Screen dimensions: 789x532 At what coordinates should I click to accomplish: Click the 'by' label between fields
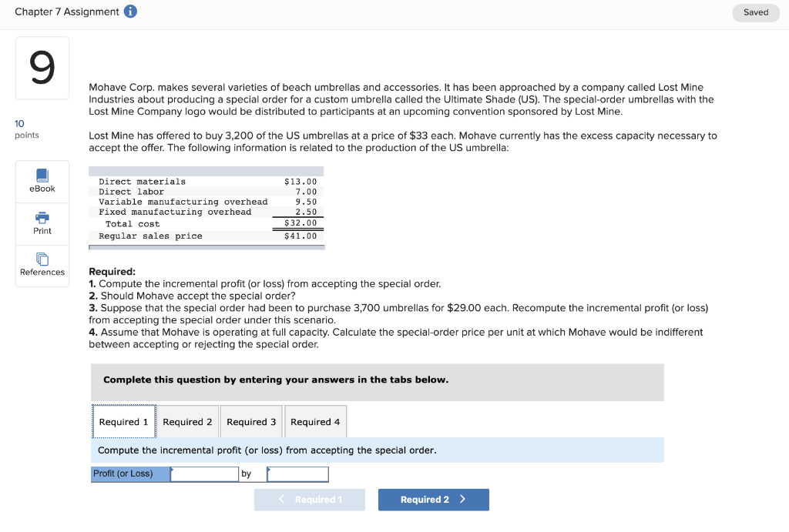pyautogui.click(x=246, y=473)
